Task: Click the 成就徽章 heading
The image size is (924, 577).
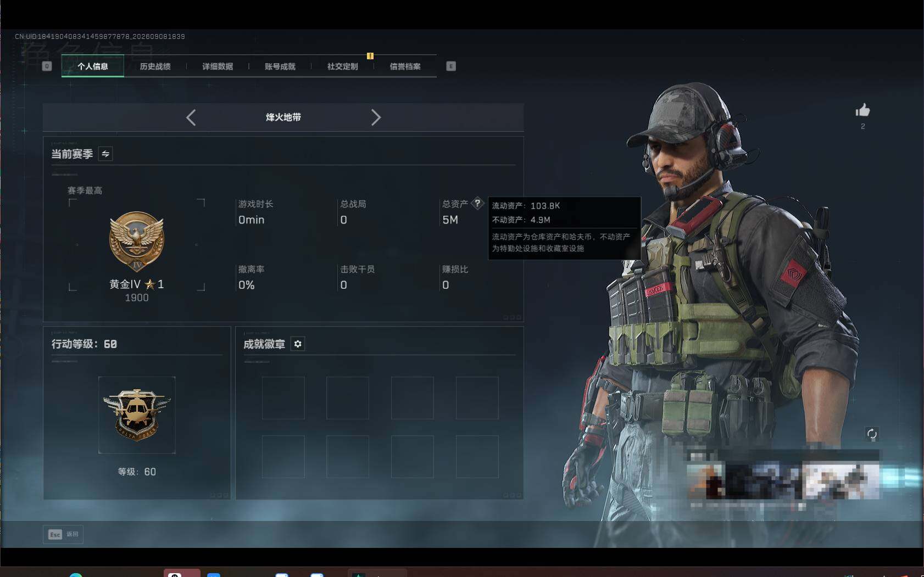Action: (x=264, y=344)
